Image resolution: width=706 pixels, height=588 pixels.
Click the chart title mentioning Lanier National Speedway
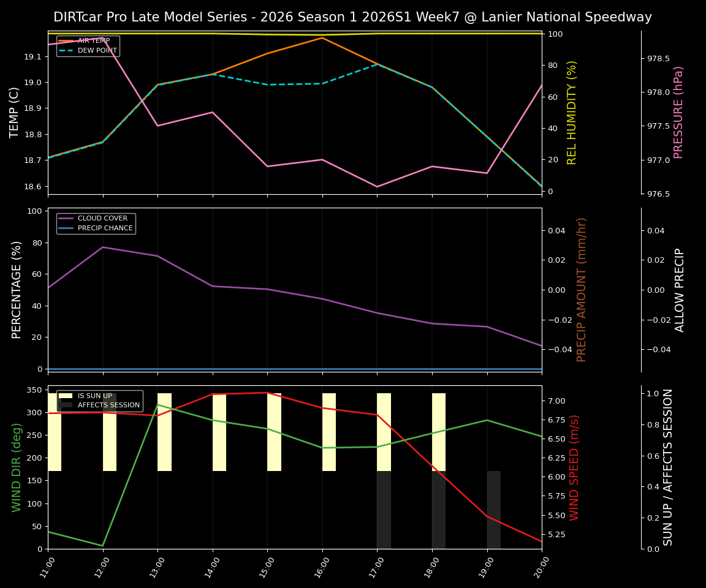coord(353,17)
